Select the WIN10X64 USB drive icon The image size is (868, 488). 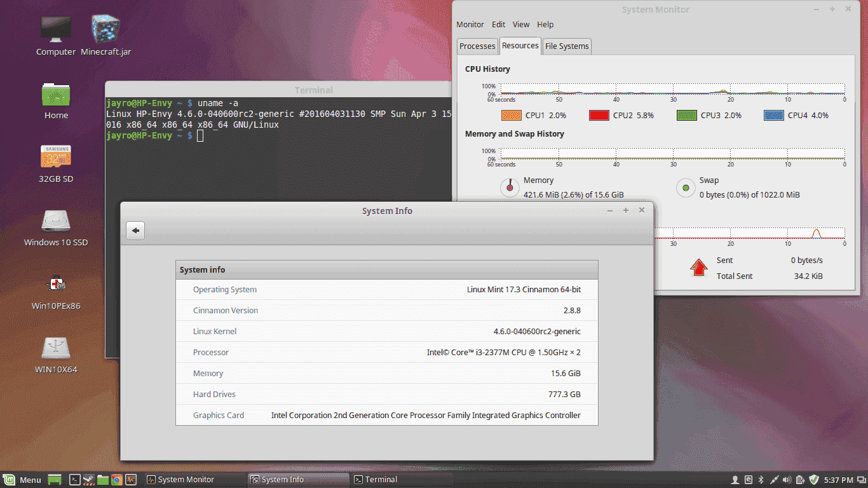click(x=56, y=355)
